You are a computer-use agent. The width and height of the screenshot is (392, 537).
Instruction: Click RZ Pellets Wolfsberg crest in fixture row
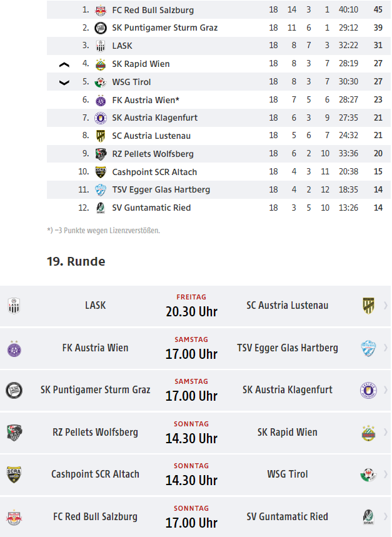[14, 433]
